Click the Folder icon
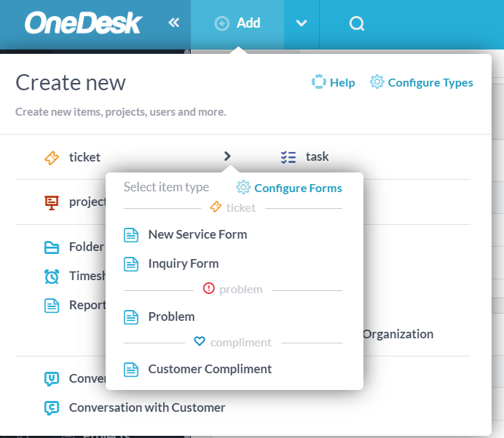This screenshot has height=438, width=504. (x=52, y=247)
